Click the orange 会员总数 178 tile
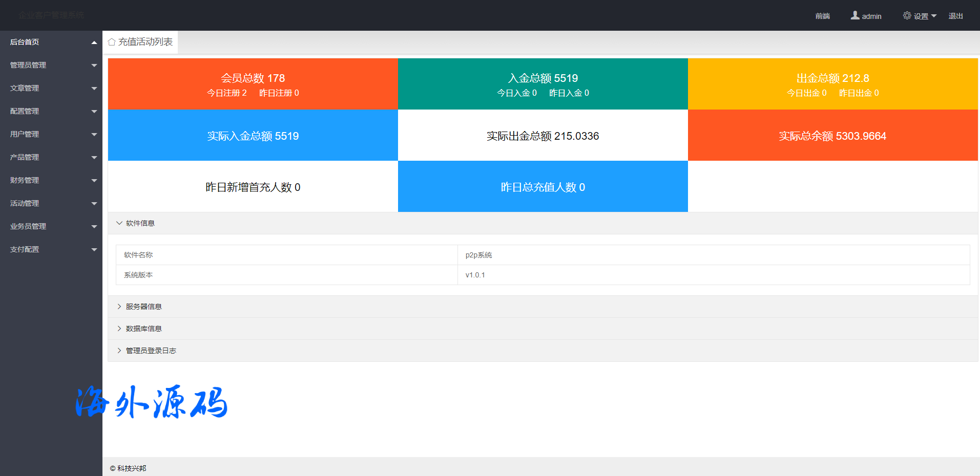This screenshot has height=476, width=980. pyautogui.click(x=253, y=84)
